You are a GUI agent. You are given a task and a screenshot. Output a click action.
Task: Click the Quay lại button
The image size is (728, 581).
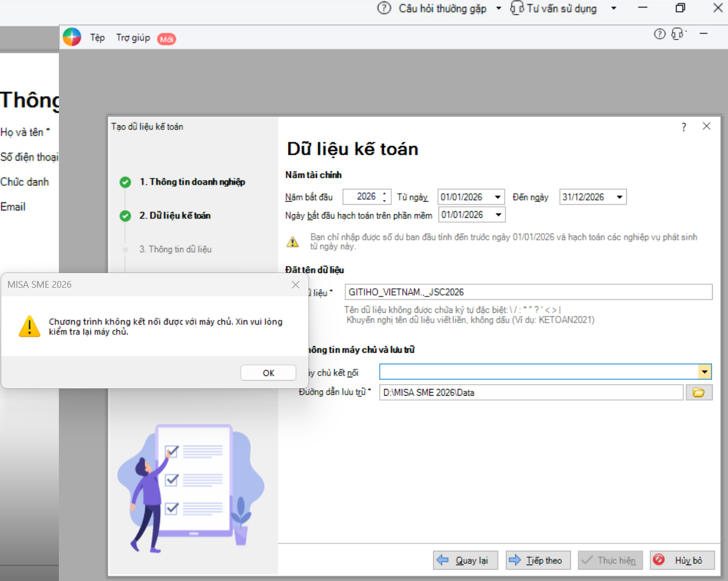coord(466,561)
